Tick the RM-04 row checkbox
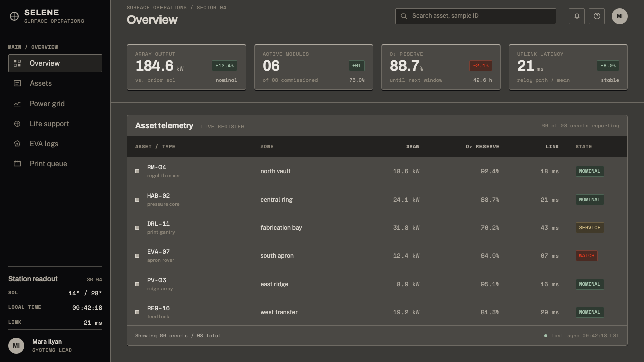 [x=137, y=171]
